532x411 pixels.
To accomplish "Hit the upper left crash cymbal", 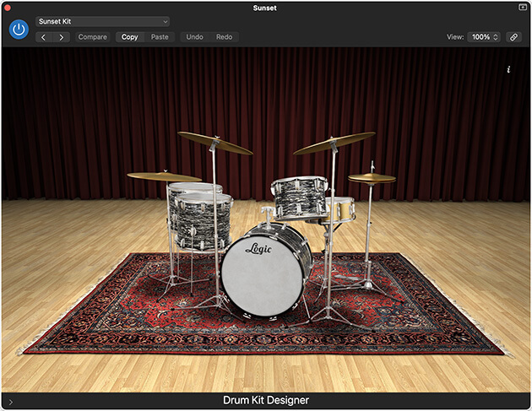I will pos(214,143).
